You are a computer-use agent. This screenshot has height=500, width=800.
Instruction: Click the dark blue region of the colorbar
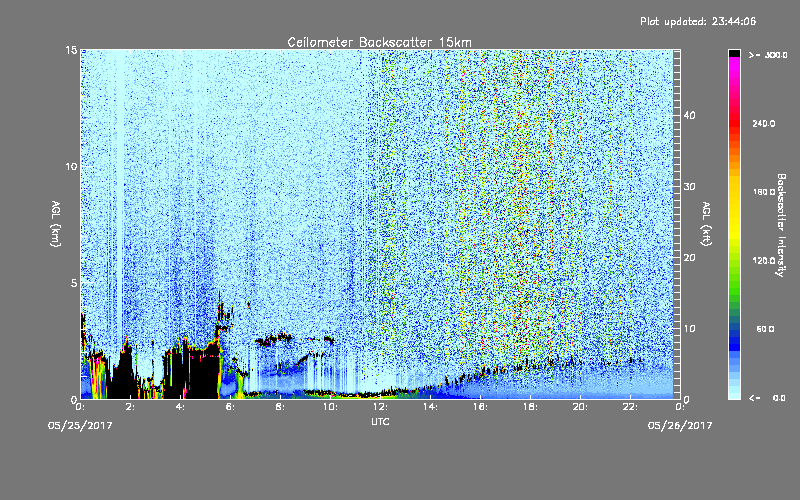pos(734,339)
